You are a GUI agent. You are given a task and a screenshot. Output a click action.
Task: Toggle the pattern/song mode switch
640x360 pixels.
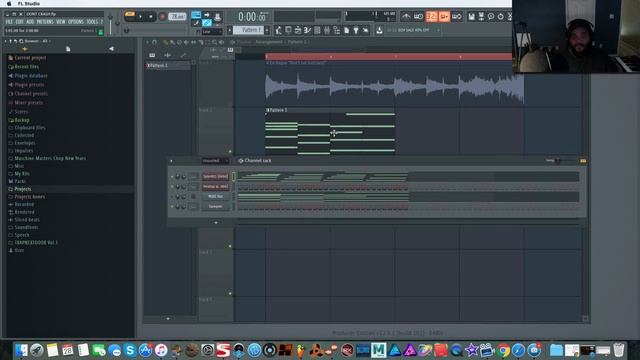[130, 15]
